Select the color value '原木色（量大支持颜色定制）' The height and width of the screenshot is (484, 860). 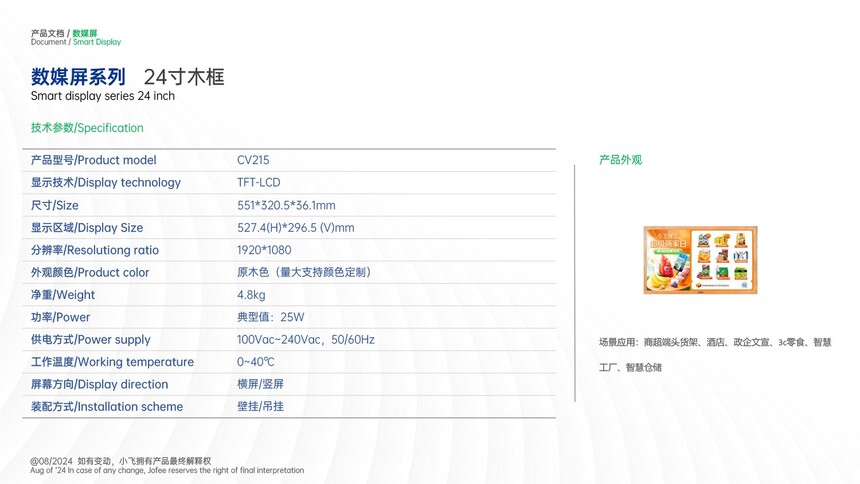point(307,272)
